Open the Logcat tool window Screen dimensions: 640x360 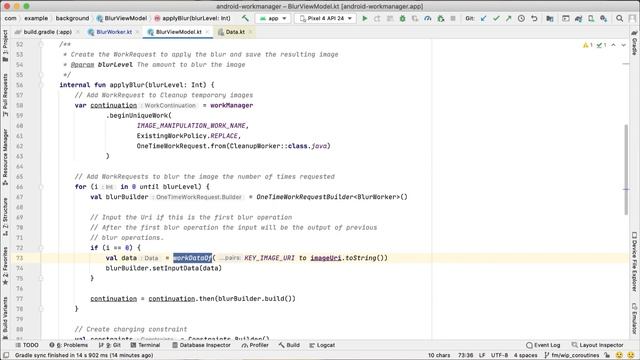click(x=322, y=345)
